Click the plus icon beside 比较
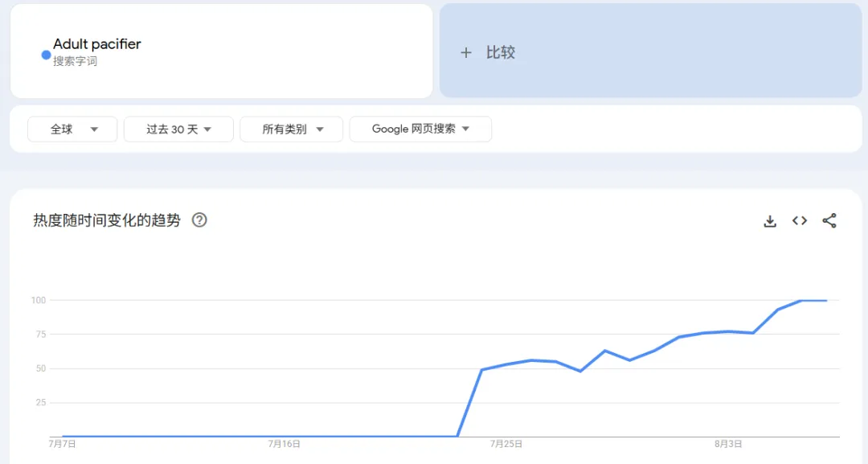868x464 pixels. (466, 51)
